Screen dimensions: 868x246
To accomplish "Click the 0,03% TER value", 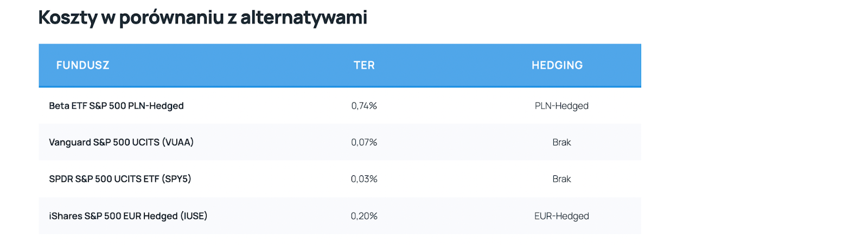I will point(364,179).
